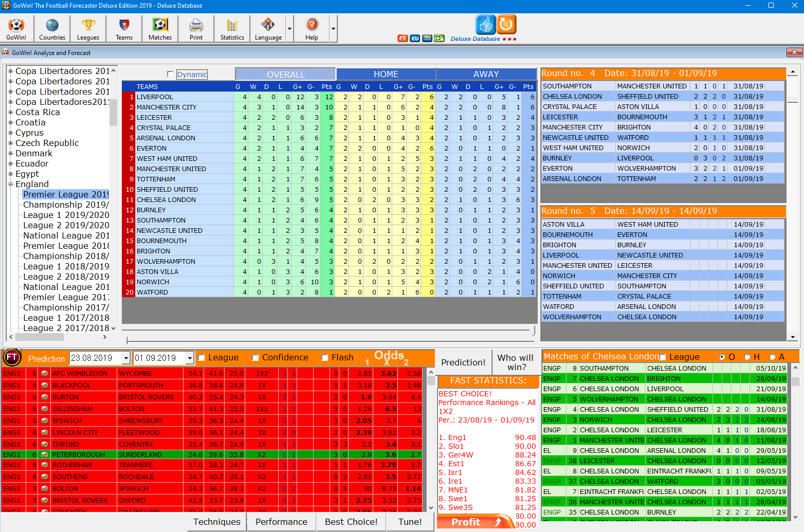The height and width of the screenshot is (532, 804).
Task: Collapse the England tree node
Action: [x=10, y=184]
